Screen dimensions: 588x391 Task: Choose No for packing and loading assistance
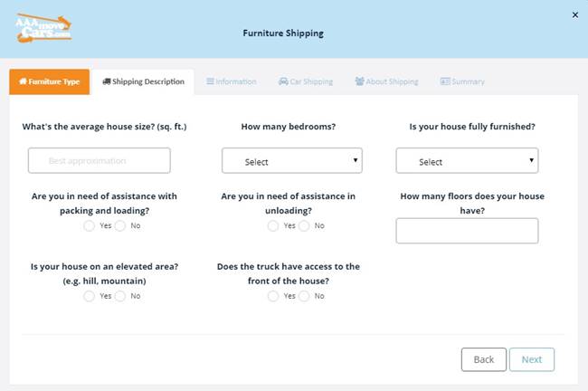(120, 225)
